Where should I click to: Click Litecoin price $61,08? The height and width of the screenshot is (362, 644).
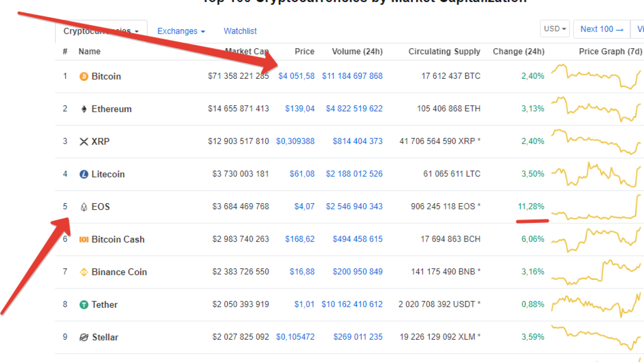click(x=302, y=174)
